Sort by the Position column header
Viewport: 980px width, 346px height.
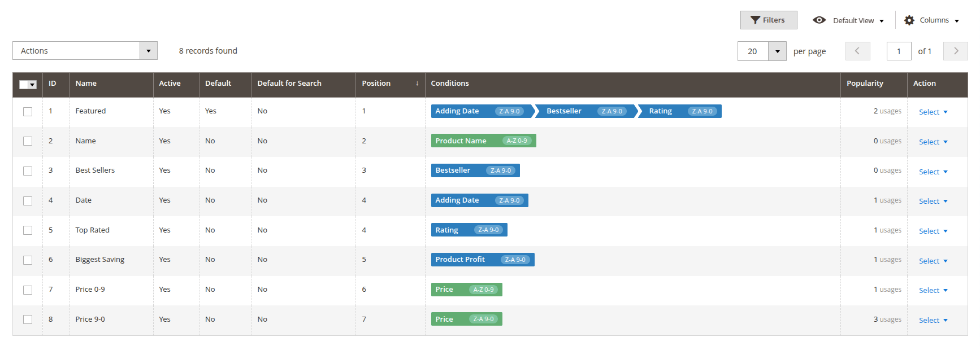coord(390,84)
